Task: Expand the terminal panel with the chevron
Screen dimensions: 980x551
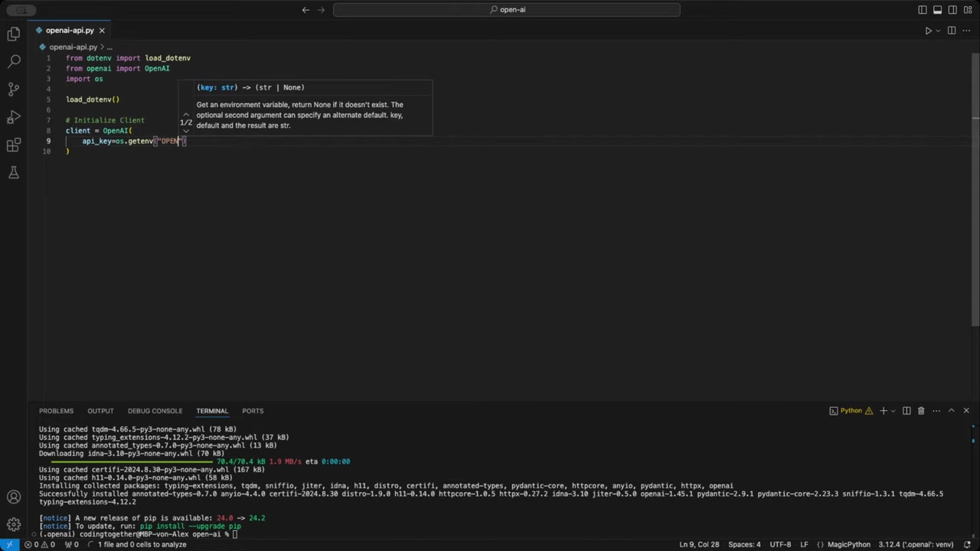Action: point(952,411)
